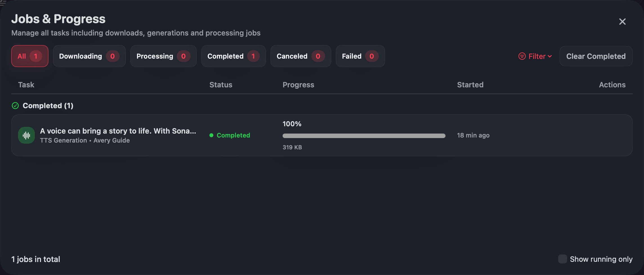Click the TTS generation waveform icon

tap(26, 135)
